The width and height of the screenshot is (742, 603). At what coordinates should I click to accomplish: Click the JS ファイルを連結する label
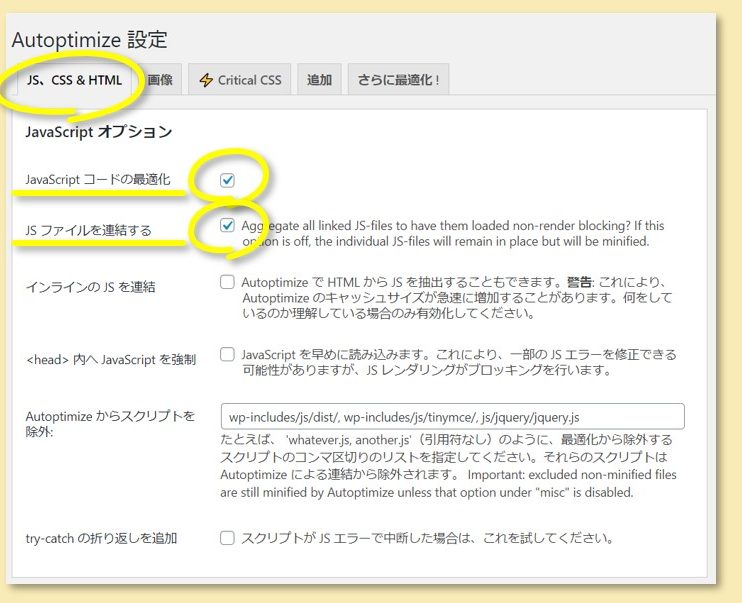[x=88, y=231]
